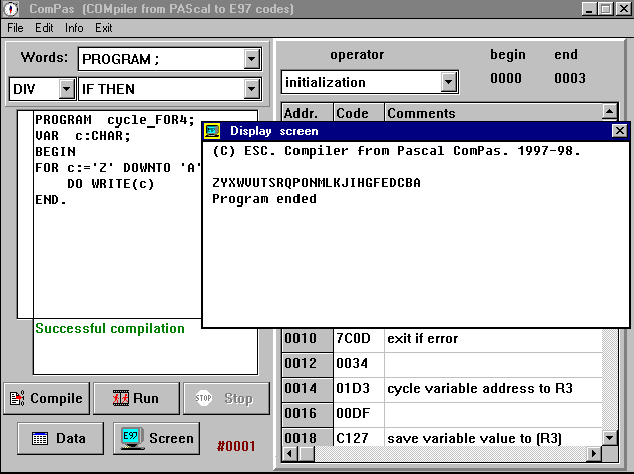Click source line 'DO WRITE(c)'

tap(111, 184)
